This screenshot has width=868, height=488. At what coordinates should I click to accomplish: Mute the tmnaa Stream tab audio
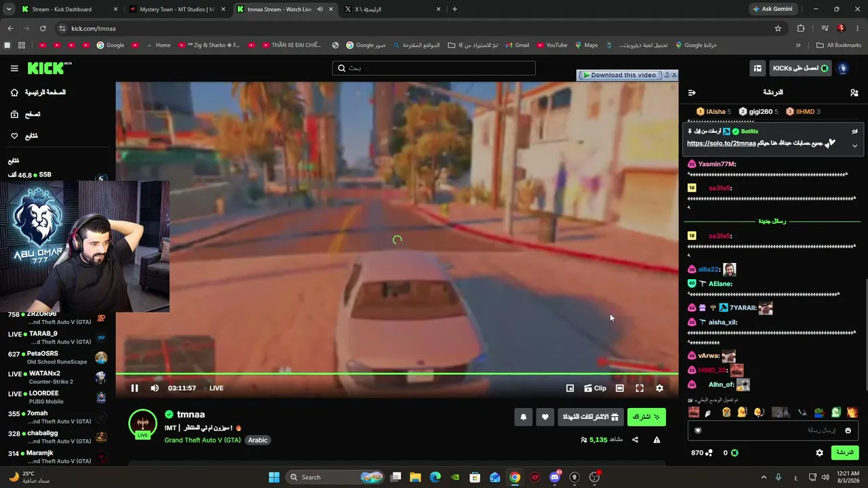click(320, 9)
